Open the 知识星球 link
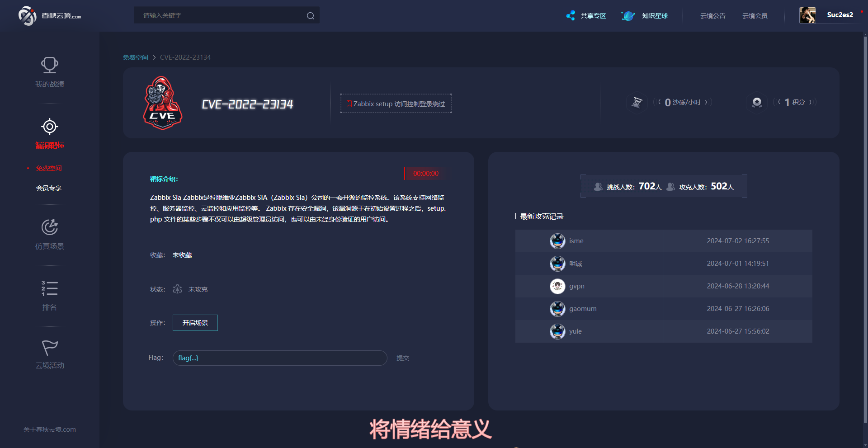This screenshot has height=448, width=868. pos(655,16)
